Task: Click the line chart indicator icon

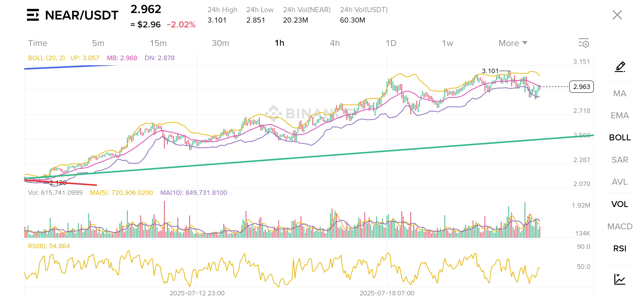Action: click(x=620, y=279)
